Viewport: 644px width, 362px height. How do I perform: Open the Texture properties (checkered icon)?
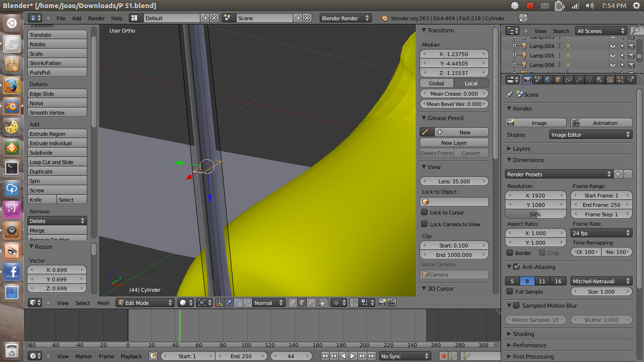610,80
